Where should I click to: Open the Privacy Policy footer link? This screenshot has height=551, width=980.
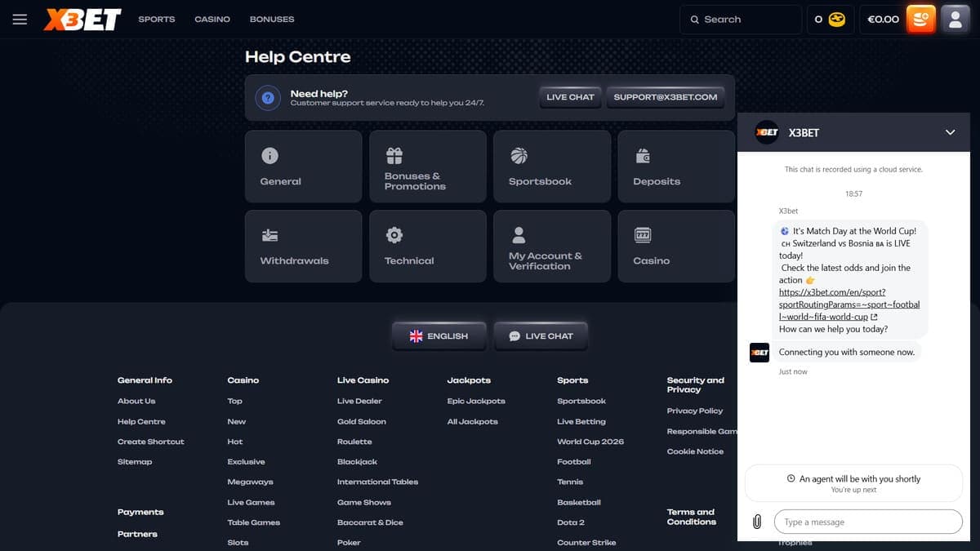coord(695,411)
